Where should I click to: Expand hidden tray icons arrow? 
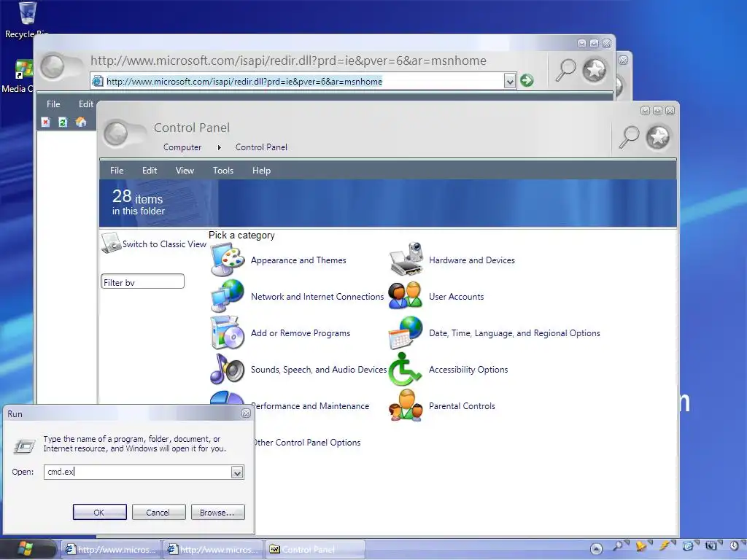(x=596, y=549)
